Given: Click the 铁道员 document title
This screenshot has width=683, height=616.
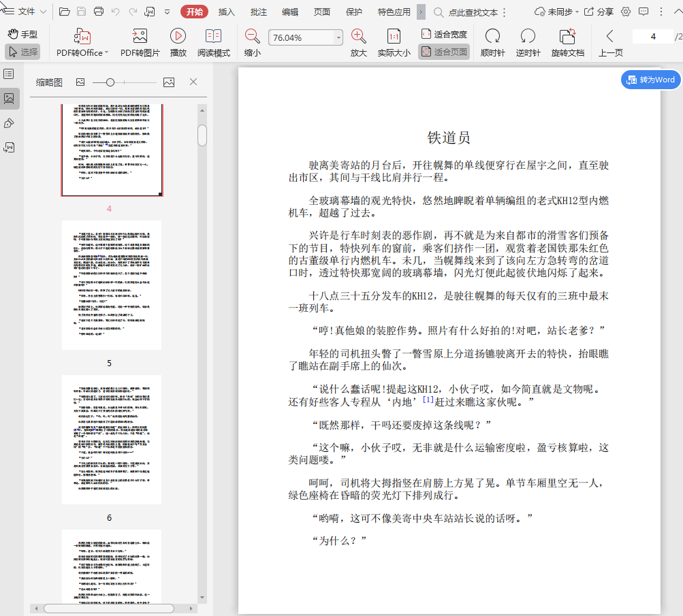Looking at the screenshot, I should 449,137.
